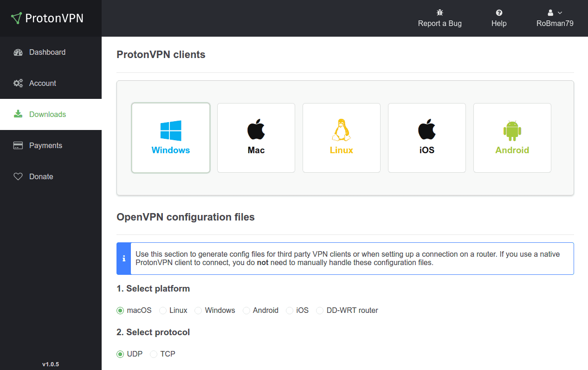Select the Windows client logo
This screenshot has width=588, height=370.
click(x=171, y=130)
